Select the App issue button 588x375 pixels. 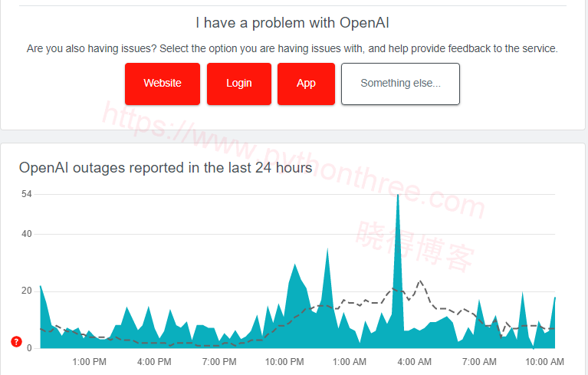306,84
